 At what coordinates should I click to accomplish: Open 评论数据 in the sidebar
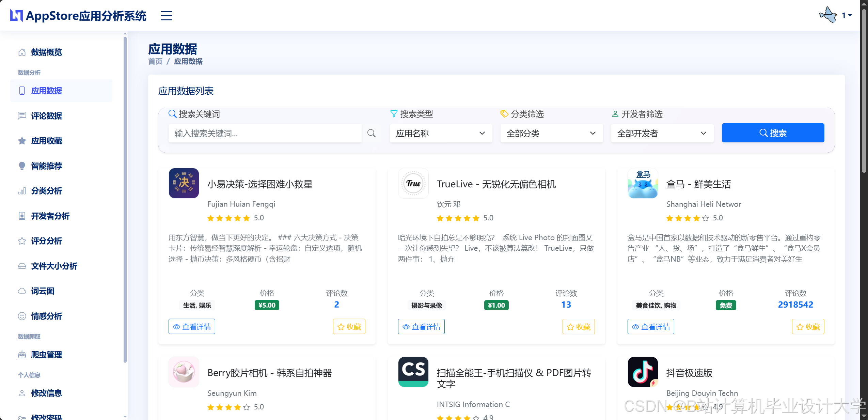46,116
